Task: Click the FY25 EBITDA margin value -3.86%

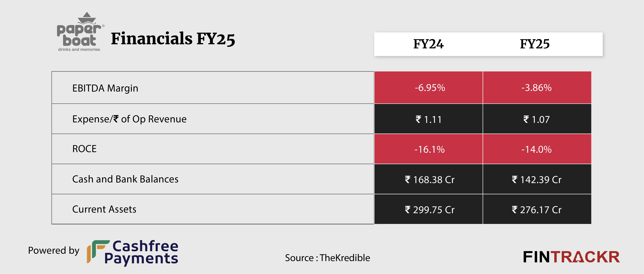Action: [x=536, y=88]
